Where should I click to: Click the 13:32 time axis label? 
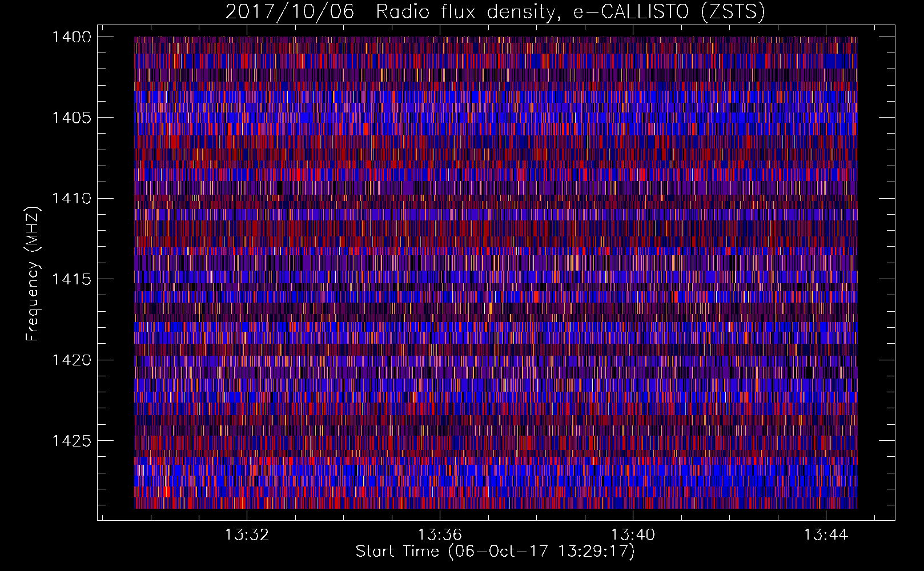(247, 535)
